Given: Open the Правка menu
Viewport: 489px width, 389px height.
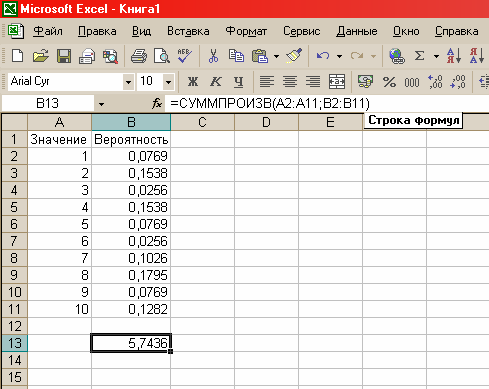Looking at the screenshot, I should 97,31.
